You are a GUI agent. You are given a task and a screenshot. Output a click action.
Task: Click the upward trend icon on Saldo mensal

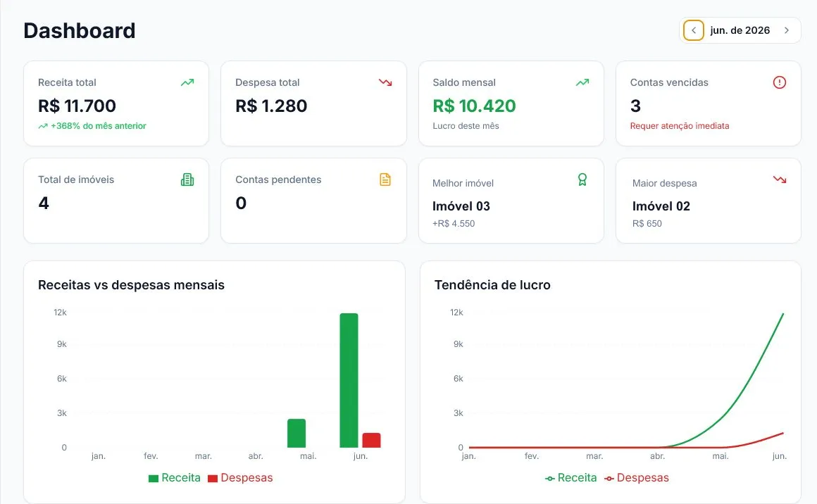[582, 82]
